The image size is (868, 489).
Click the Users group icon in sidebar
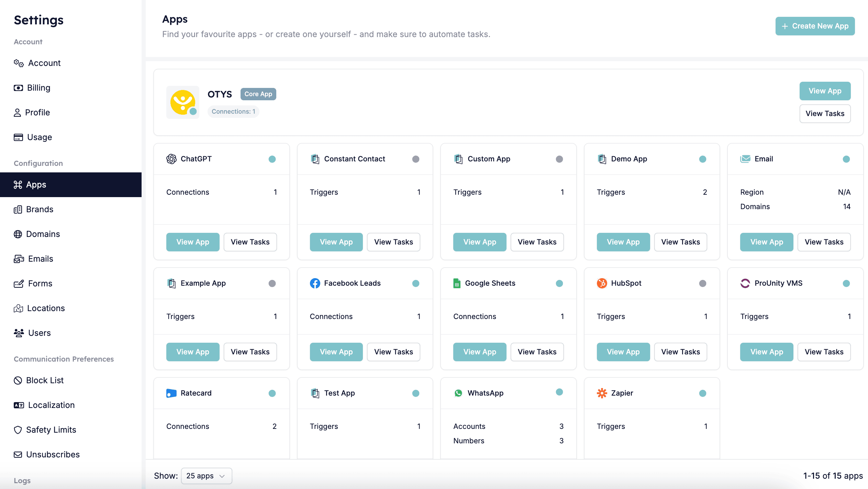pos(19,333)
